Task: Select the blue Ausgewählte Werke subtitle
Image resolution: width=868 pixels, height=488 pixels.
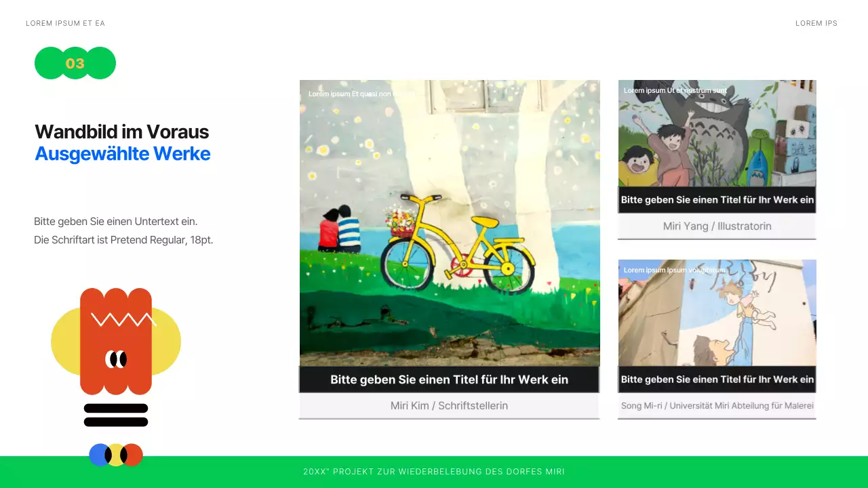Action: [x=123, y=154]
